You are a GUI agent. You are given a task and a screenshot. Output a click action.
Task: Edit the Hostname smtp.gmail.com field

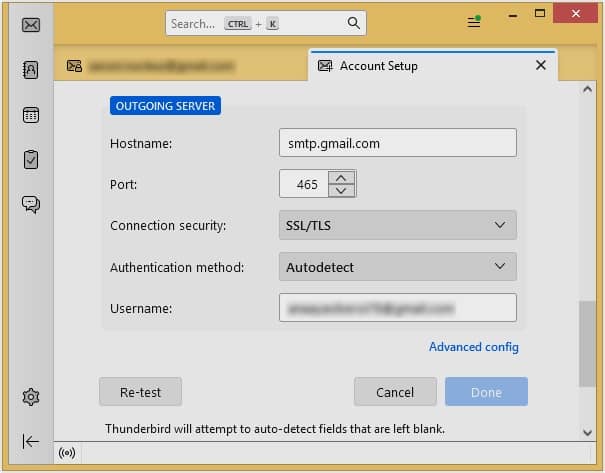pos(398,143)
